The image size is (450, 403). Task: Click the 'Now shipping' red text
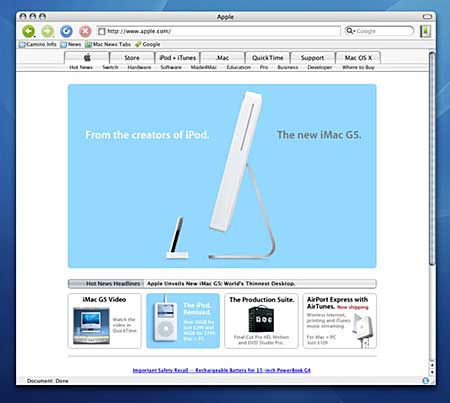pyautogui.click(x=353, y=307)
